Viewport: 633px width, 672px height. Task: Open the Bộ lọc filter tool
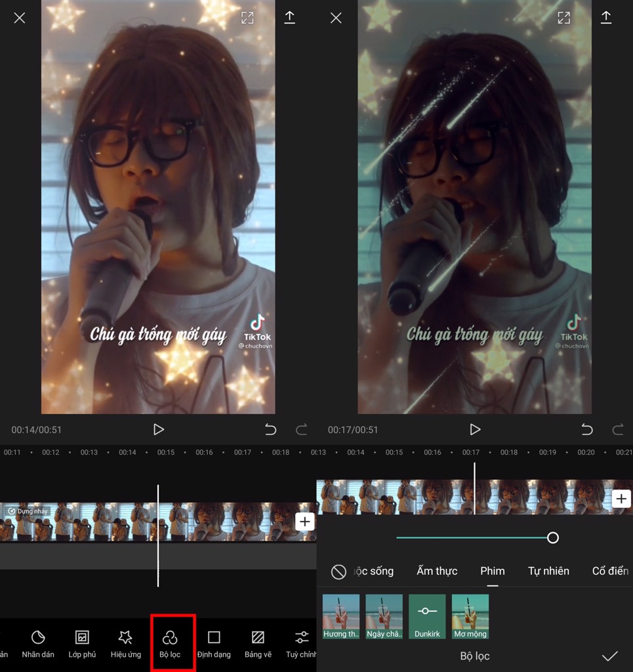(170, 643)
